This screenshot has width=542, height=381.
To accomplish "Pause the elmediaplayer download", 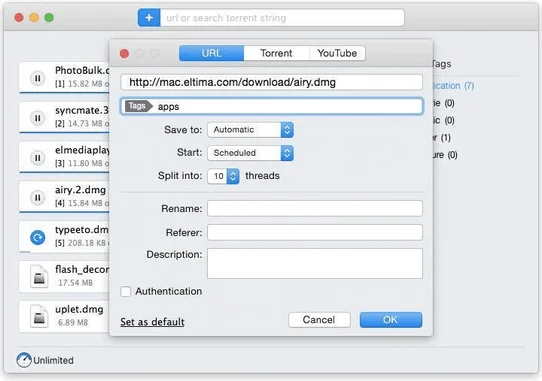I will [x=38, y=158].
